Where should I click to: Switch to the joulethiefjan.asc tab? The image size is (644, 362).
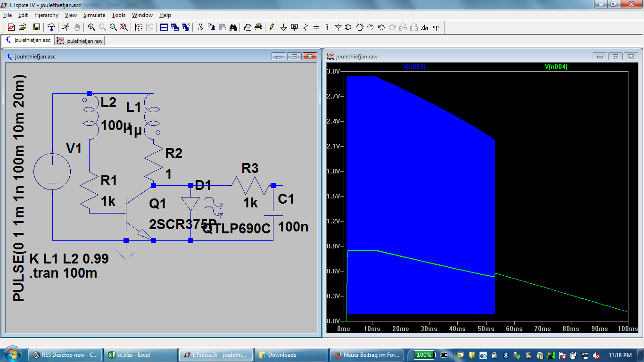coord(28,40)
